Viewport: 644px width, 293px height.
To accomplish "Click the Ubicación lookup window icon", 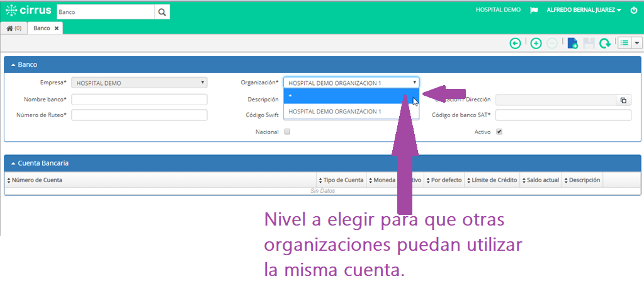I will (x=623, y=100).
